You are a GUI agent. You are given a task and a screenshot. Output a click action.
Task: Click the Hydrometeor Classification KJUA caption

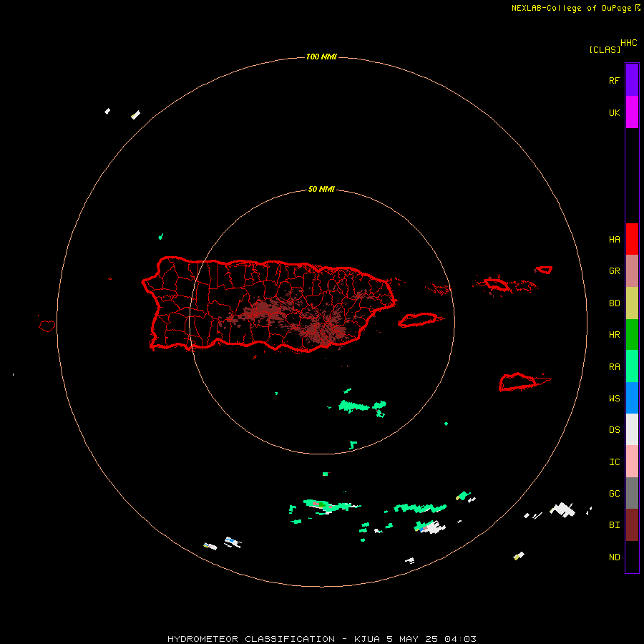coord(321,639)
